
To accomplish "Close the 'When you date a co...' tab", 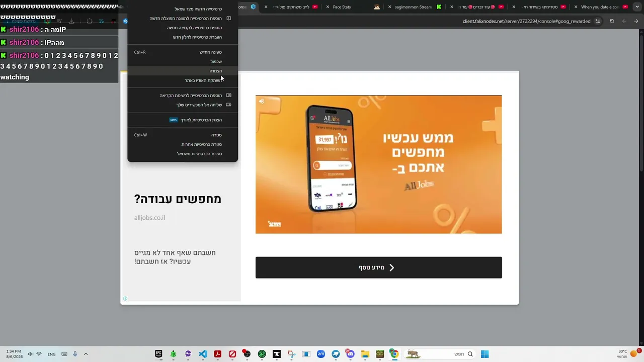I will coord(575,7).
